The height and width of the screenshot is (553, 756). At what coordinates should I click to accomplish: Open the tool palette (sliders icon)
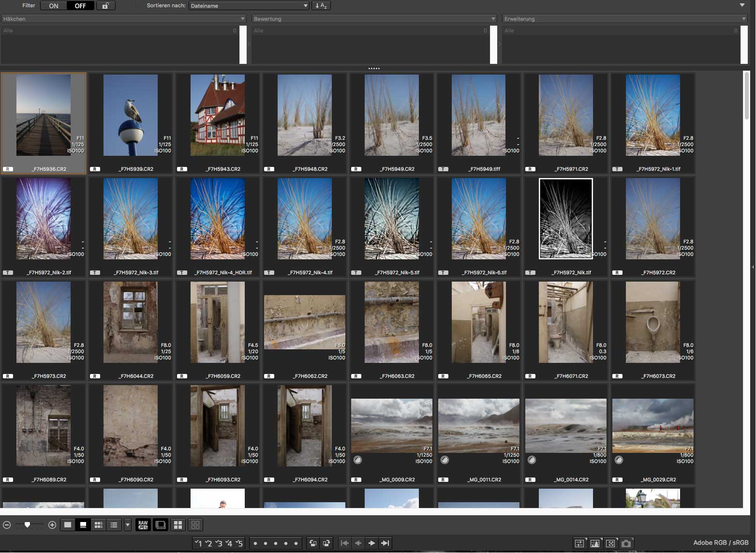click(x=579, y=543)
